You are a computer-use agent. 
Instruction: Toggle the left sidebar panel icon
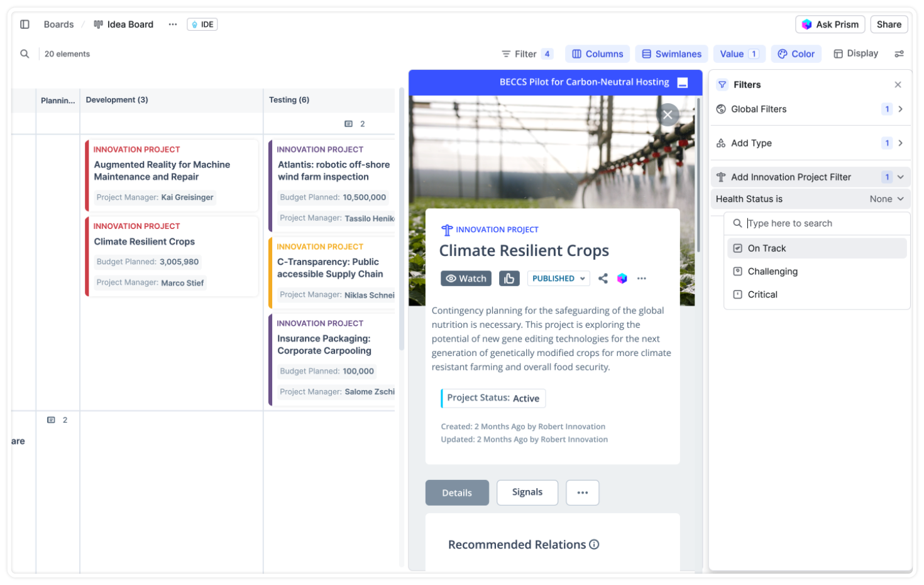(25, 25)
